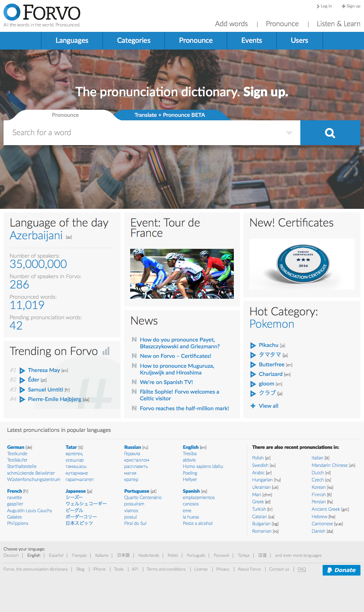Open the Categories navigation menu

click(x=134, y=41)
